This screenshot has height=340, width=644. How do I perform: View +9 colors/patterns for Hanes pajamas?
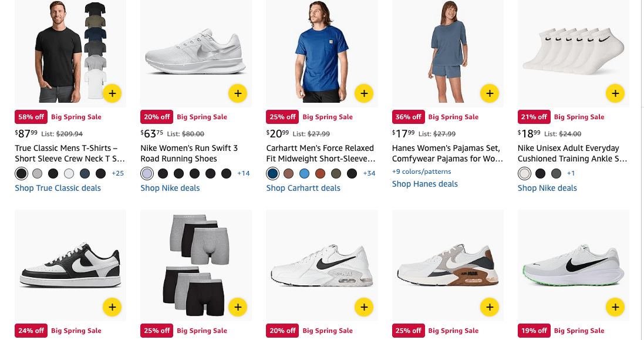coord(421,171)
